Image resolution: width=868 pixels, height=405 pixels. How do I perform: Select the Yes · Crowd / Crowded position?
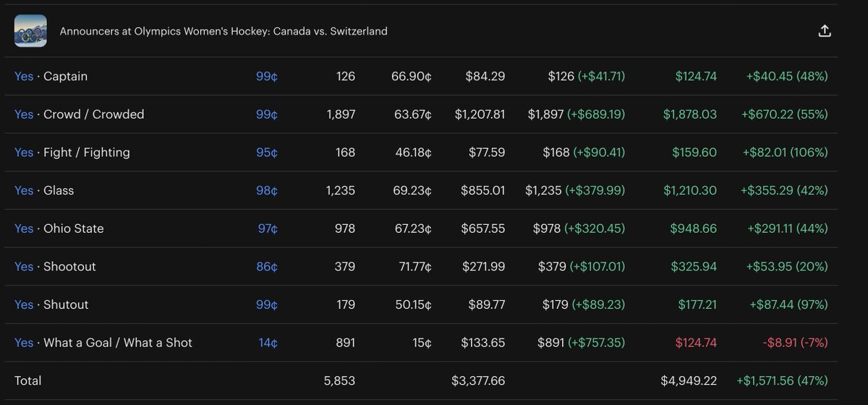[80, 114]
